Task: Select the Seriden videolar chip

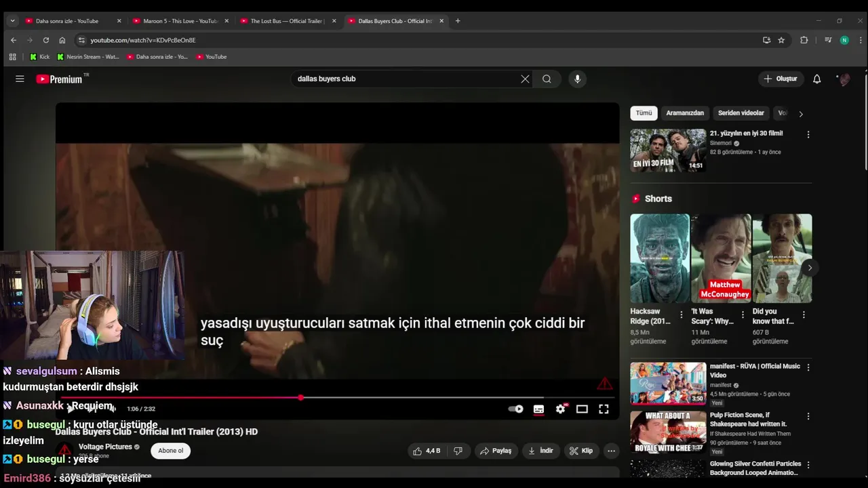Action: point(741,113)
